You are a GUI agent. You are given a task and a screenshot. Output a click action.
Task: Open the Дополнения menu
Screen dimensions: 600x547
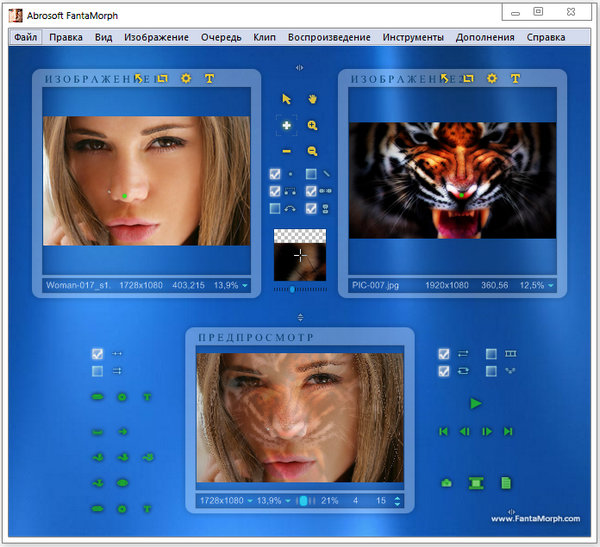(x=485, y=37)
